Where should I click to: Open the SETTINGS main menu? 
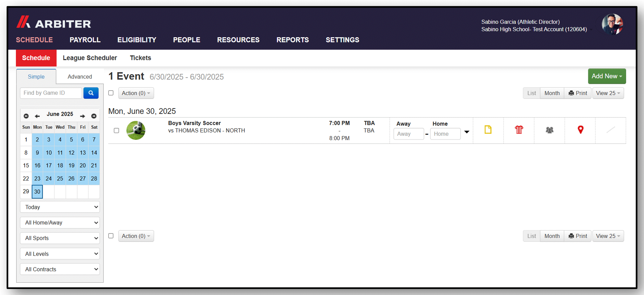click(x=342, y=40)
